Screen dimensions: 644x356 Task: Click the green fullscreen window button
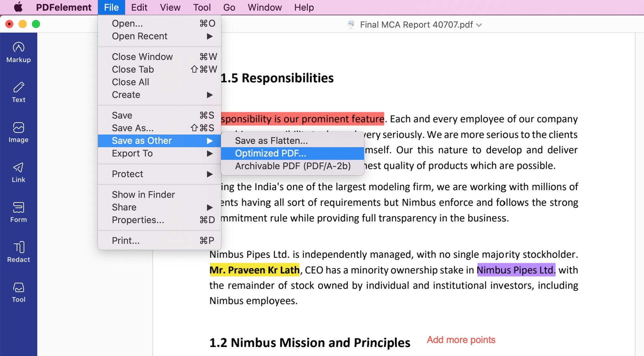36,24
